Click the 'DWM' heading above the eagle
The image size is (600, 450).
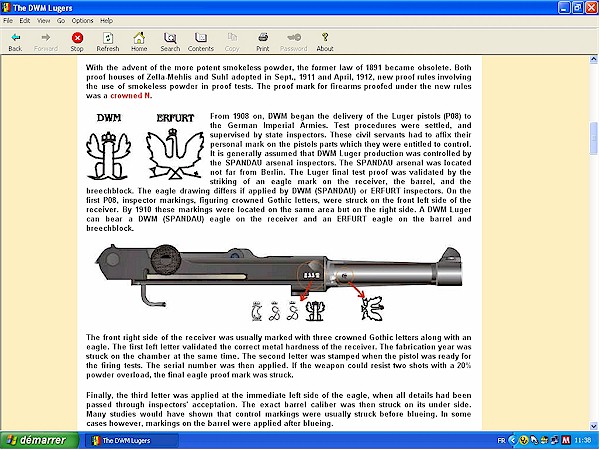tap(109, 118)
